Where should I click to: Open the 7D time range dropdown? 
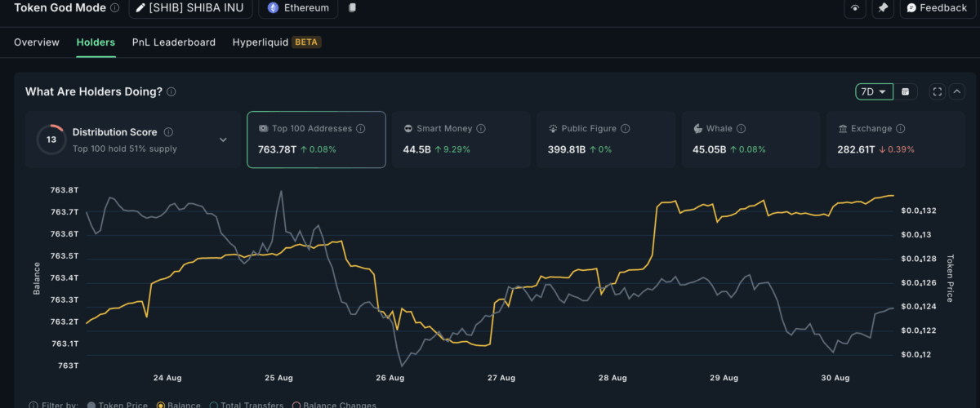pyautogui.click(x=874, y=92)
